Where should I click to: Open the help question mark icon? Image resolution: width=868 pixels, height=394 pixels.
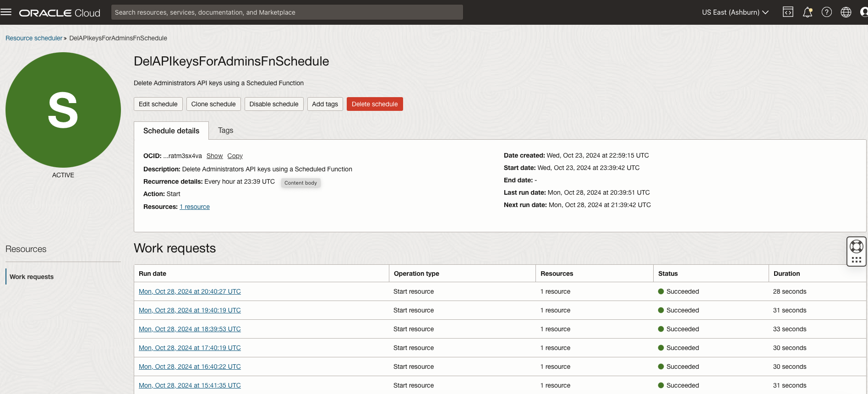pos(827,12)
